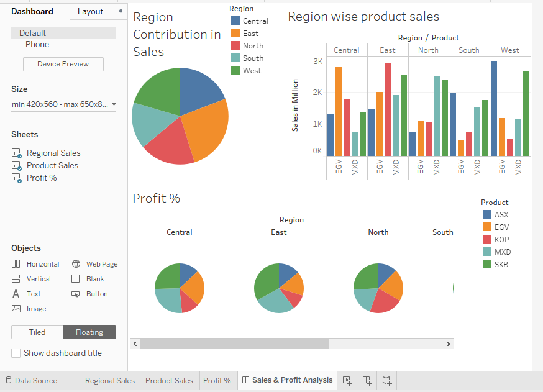The image size is (543, 392).
Task: Click the left scroll arrow of Profit % view
Action: click(135, 344)
